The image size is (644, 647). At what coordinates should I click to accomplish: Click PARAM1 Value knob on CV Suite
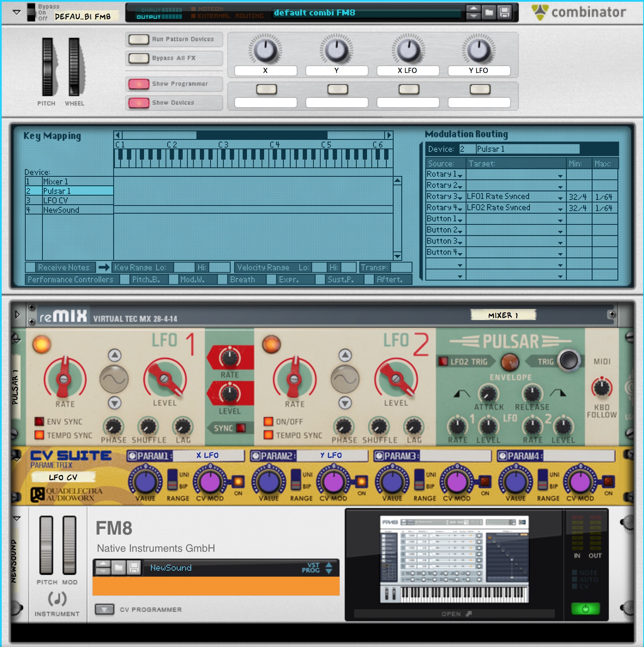pos(145,482)
